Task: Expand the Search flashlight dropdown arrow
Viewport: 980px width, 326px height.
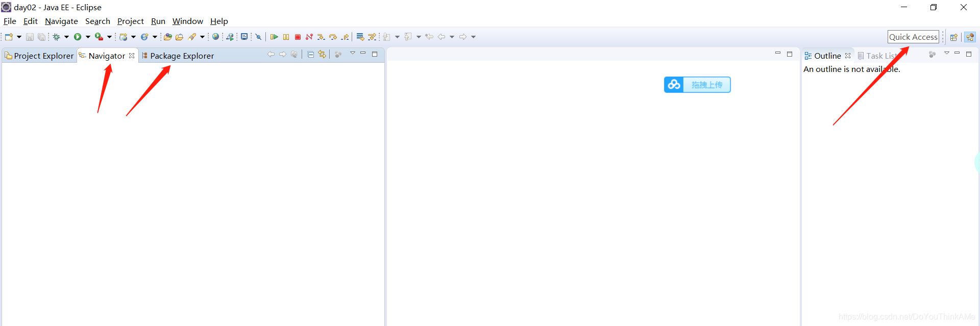Action: (202, 37)
